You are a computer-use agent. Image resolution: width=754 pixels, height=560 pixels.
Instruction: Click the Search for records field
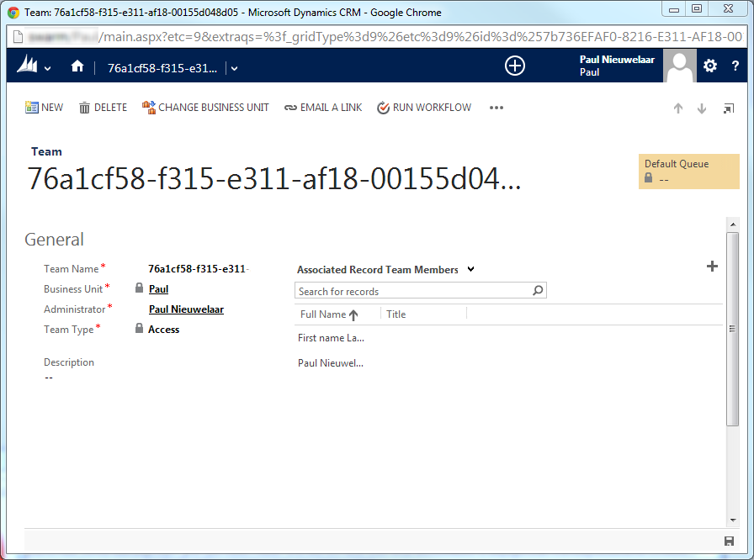(412, 291)
